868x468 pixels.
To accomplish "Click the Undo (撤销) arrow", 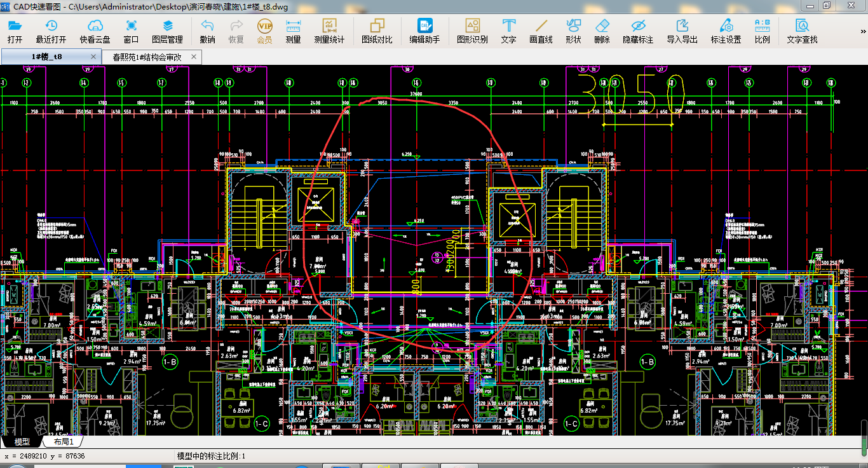I will click(x=207, y=26).
